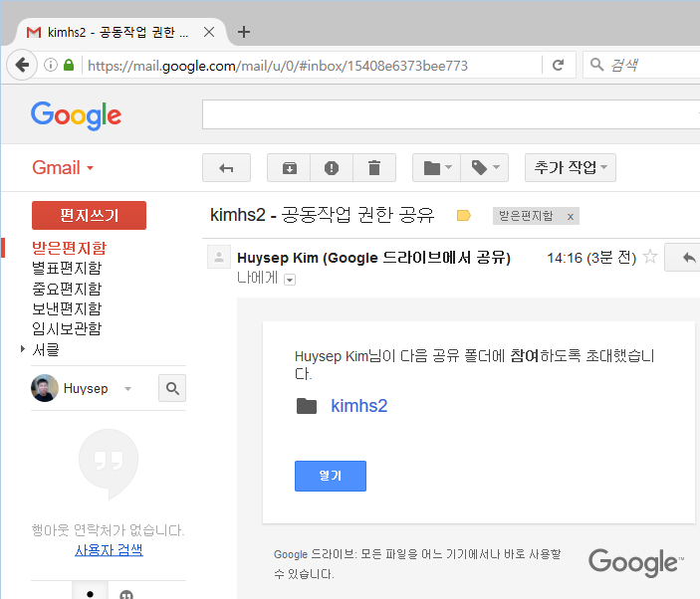
Task: Open the move-to folder dropdown
Action: 436,168
